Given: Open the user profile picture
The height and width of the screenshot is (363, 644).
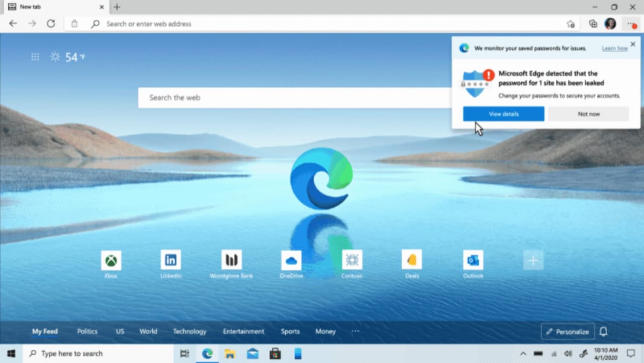Looking at the screenshot, I should tap(610, 24).
